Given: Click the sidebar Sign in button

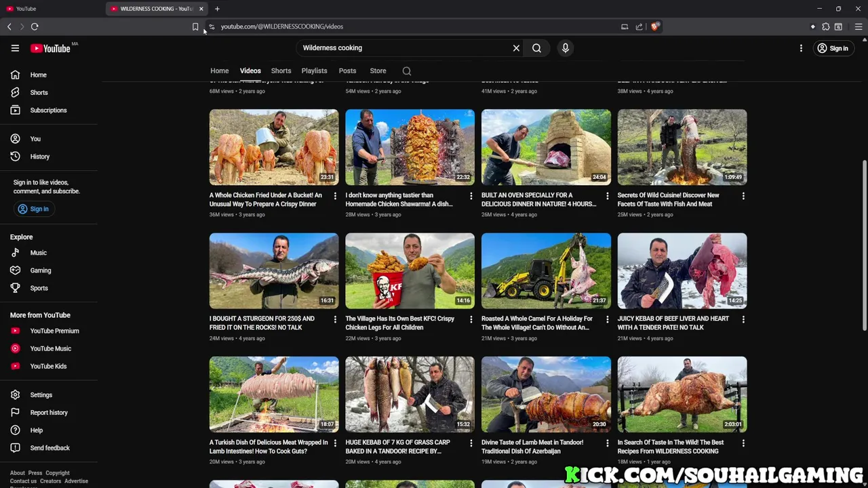Looking at the screenshot, I should tap(33, 209).
